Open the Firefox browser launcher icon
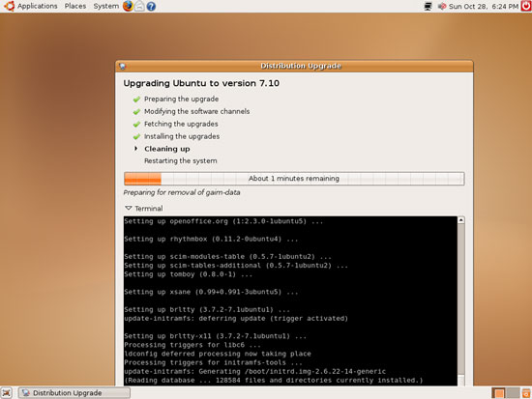The height and width of the screenshot is (399, 532). point(128,6)
